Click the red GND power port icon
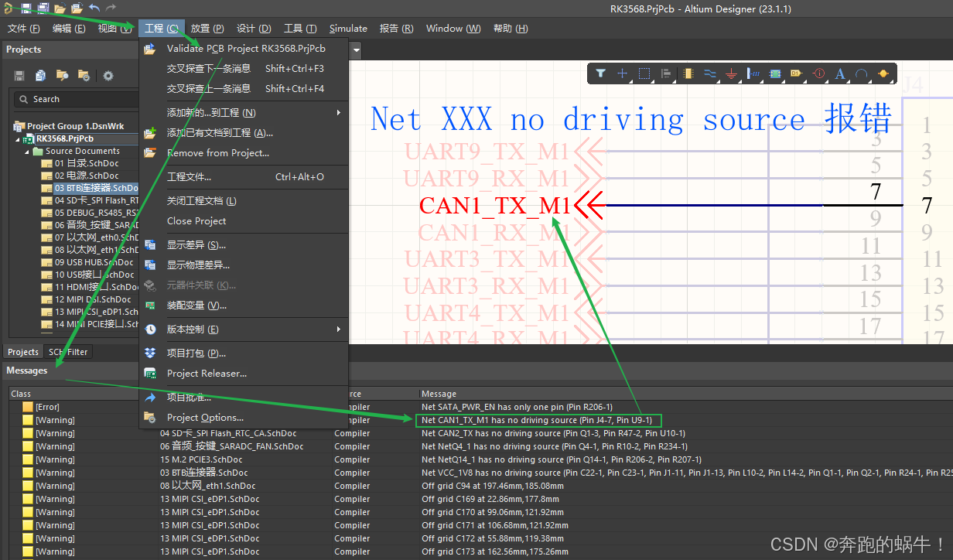The image size is (953, 560). tap(732, 73)
